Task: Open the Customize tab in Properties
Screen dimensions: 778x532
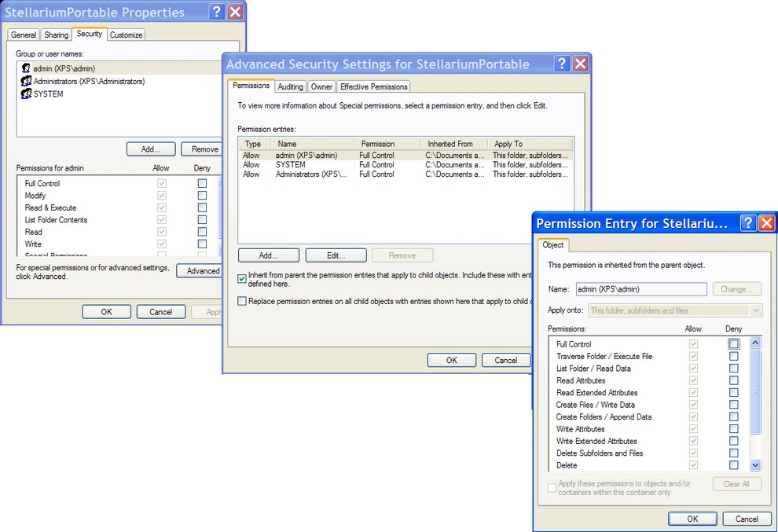Action: 126,35
